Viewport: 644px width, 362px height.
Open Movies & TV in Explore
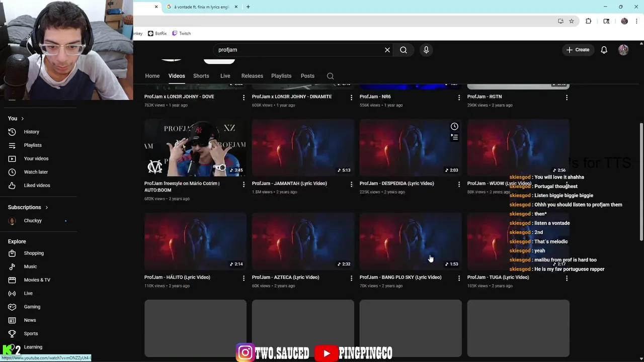[x=38, y=280]
